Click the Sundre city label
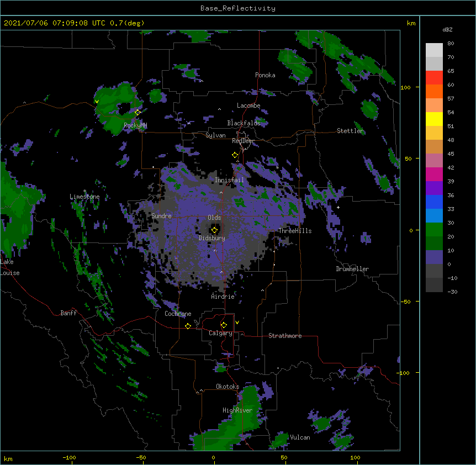Screen dimensions: 476x465 [161, 216]
